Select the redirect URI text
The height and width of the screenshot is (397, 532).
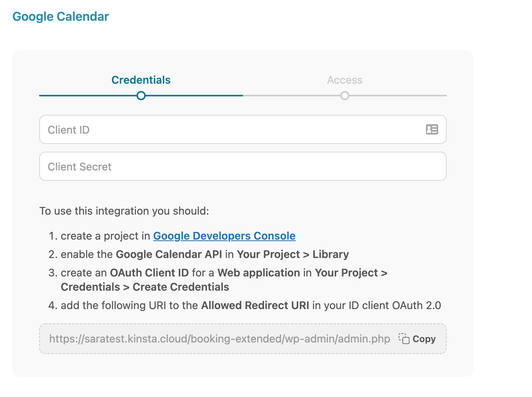click(x=219, y=339)
